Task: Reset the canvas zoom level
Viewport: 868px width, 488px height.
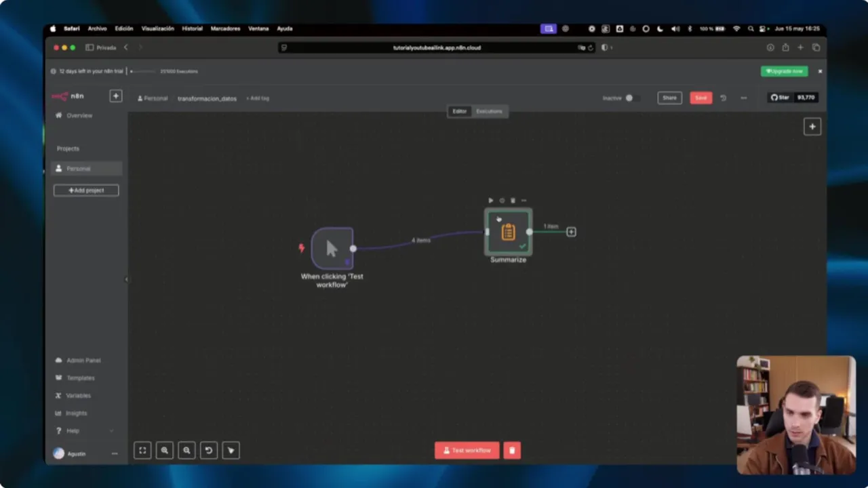Action: (x=209, y=450)
